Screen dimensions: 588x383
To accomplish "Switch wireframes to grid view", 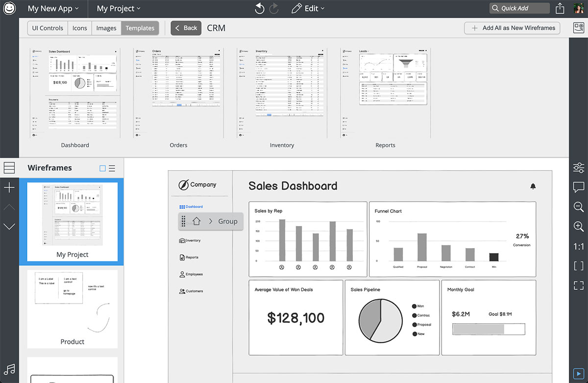I will 102,168.
